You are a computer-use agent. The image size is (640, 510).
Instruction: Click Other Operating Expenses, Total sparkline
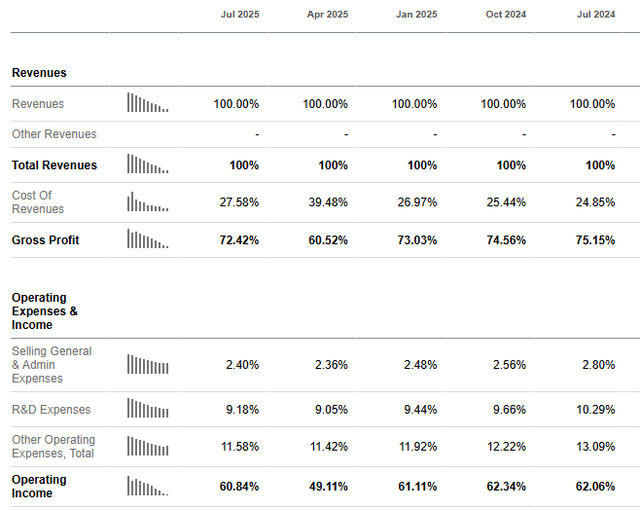point(148,446)
